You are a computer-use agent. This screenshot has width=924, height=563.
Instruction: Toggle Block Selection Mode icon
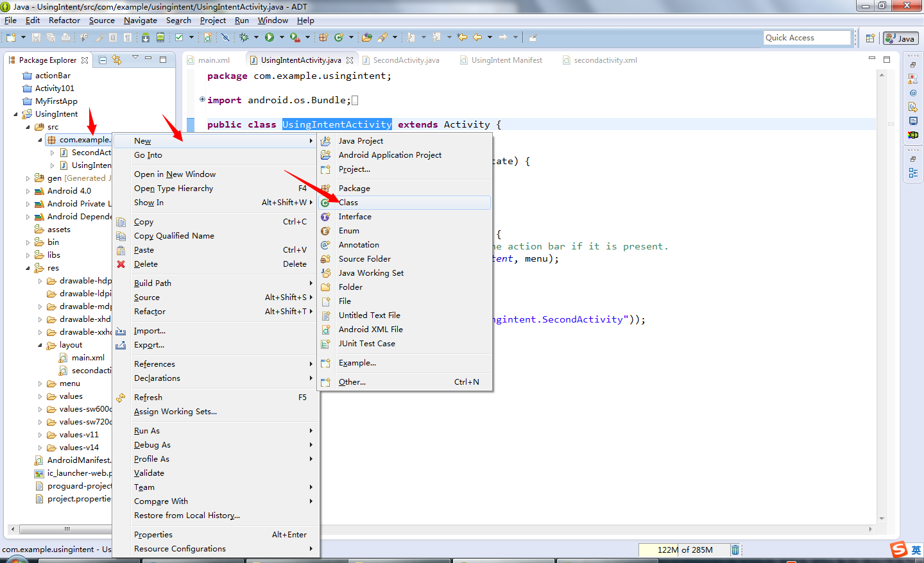tap(113, 37)
